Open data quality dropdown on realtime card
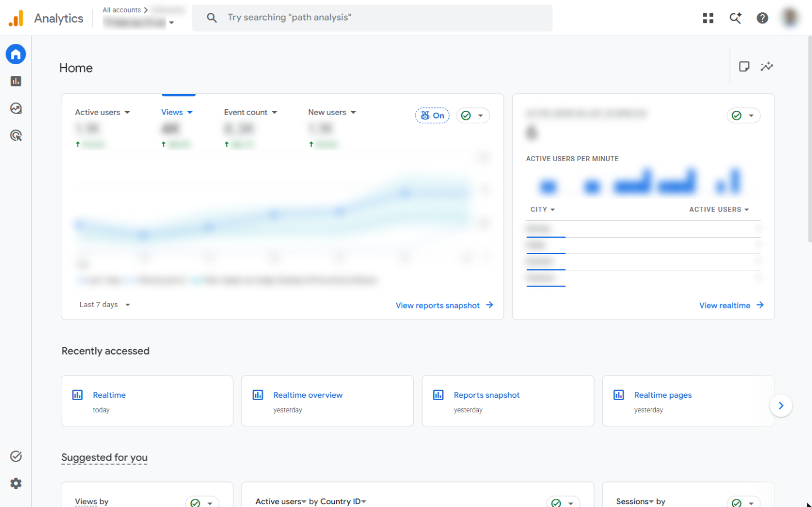Viewport: 812px width, 507px height. 744,116
